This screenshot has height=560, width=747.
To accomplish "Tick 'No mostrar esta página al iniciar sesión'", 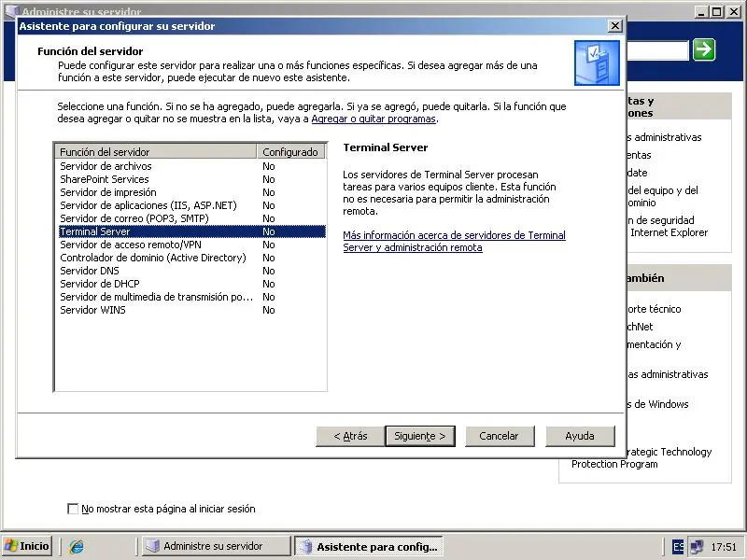I will (73, 509).
